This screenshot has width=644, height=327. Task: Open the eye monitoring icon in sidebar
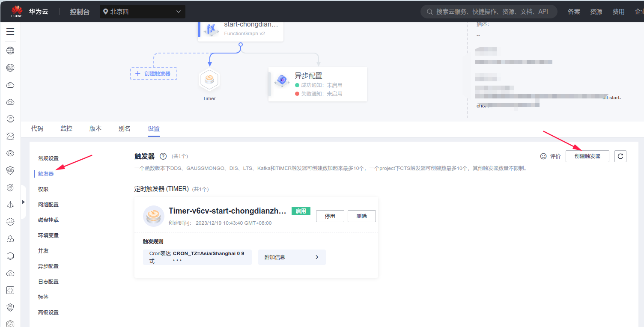coord(10,153)
